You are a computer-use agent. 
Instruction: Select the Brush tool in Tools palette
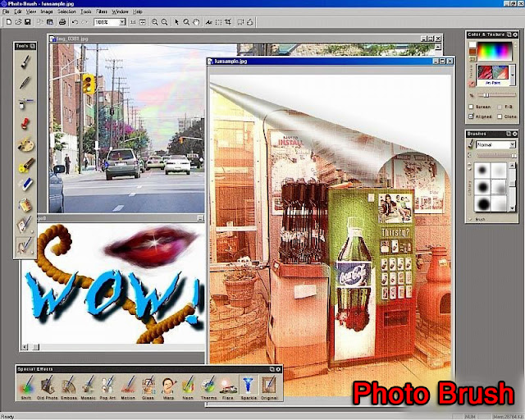click(25, 62)
